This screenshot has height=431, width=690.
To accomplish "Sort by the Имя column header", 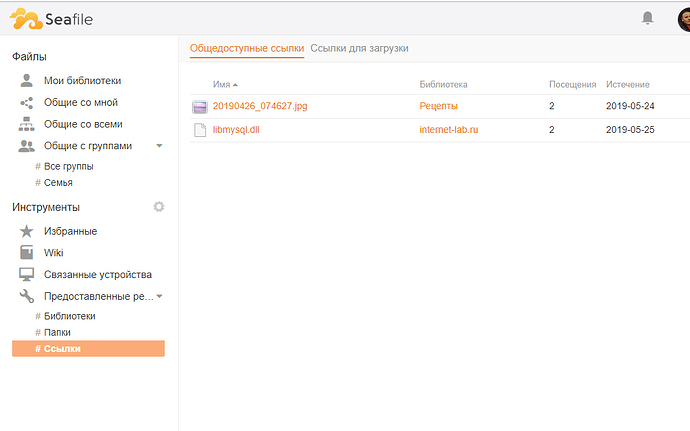I will coord(225,84).
